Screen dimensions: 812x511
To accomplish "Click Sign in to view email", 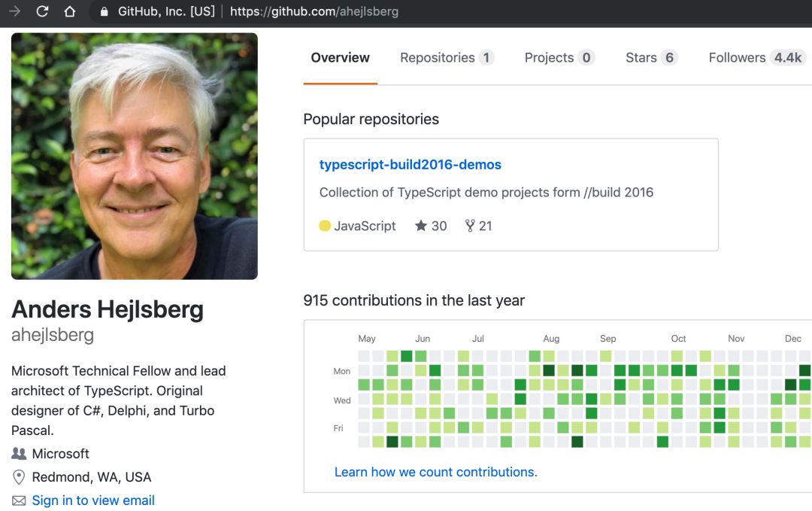I will [93, 500].
